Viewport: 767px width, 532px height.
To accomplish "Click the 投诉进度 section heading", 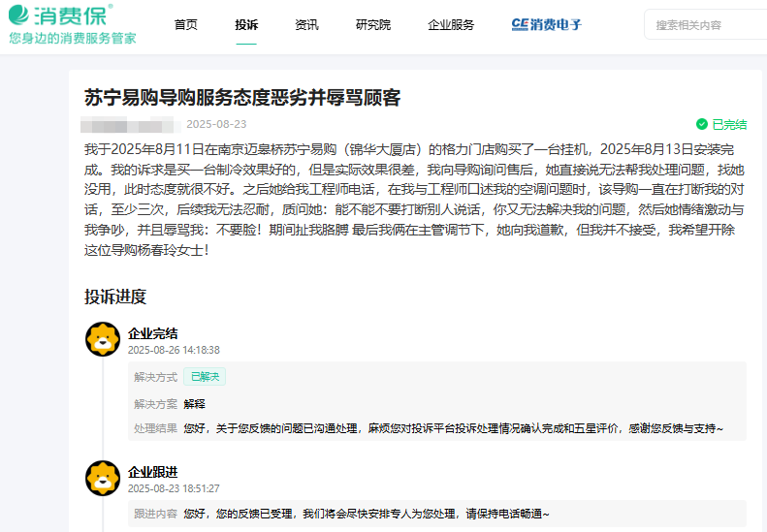I will 115,297.
